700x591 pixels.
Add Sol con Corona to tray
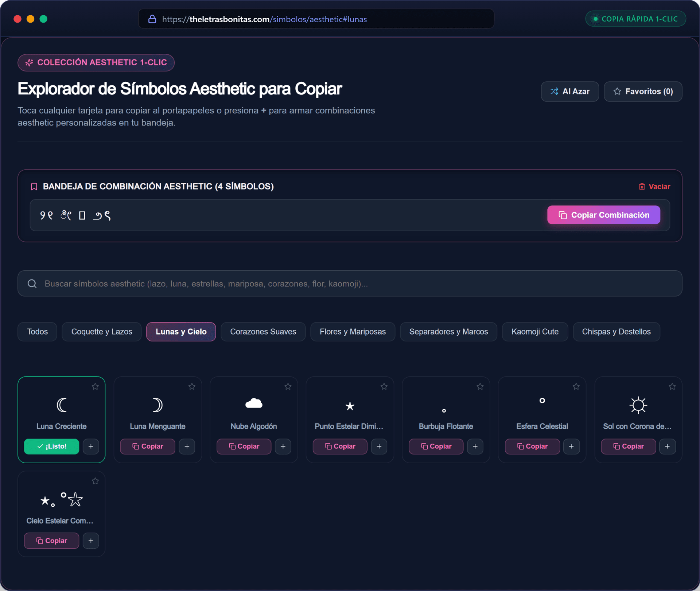coord(667,447)
